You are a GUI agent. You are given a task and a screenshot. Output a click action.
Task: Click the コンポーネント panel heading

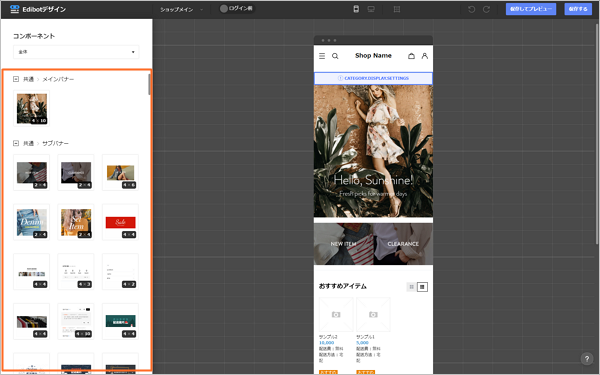pos(34,36)
